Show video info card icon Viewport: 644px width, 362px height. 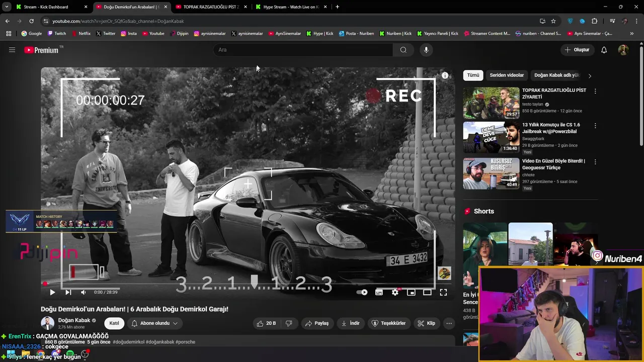point(445,75)
